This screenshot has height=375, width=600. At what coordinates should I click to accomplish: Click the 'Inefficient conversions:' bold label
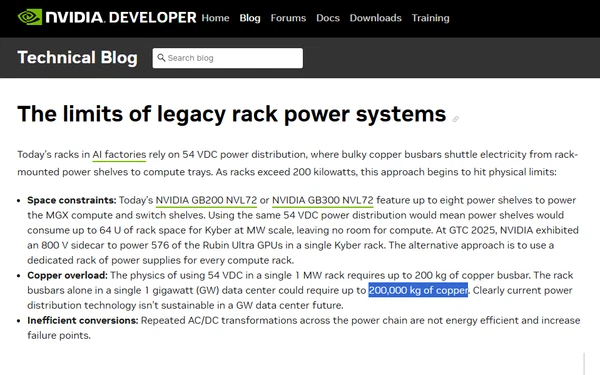[x=83, y=320]
